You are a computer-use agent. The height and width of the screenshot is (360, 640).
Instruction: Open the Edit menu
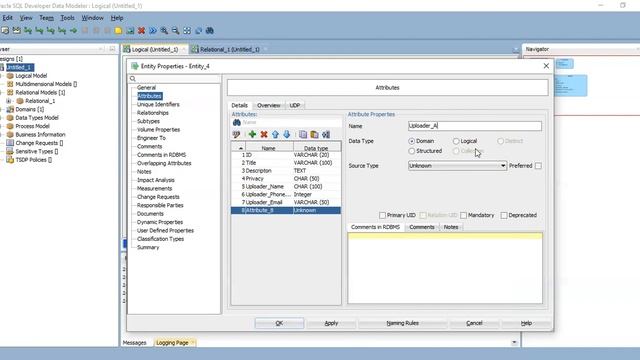coord(8,18)
